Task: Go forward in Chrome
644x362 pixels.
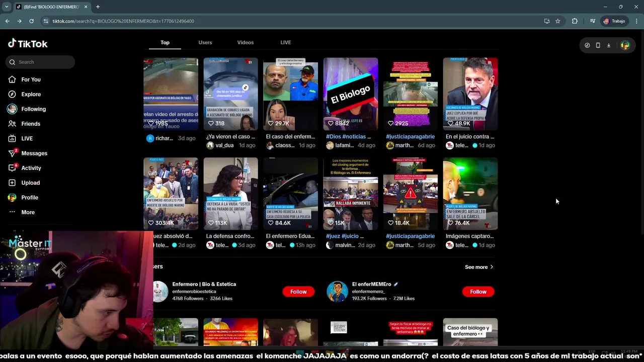Action: coord(19,21)
